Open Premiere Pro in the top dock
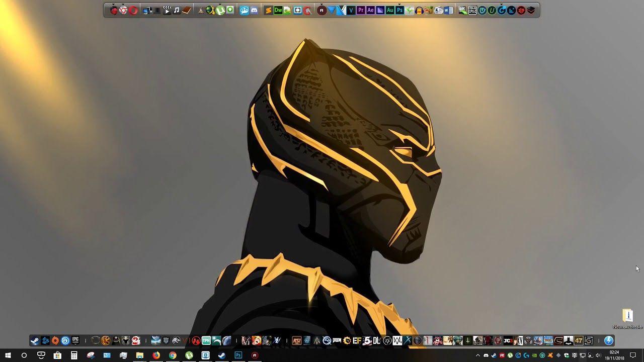This screenshot has height=362, width=644. tap(361, 10)
